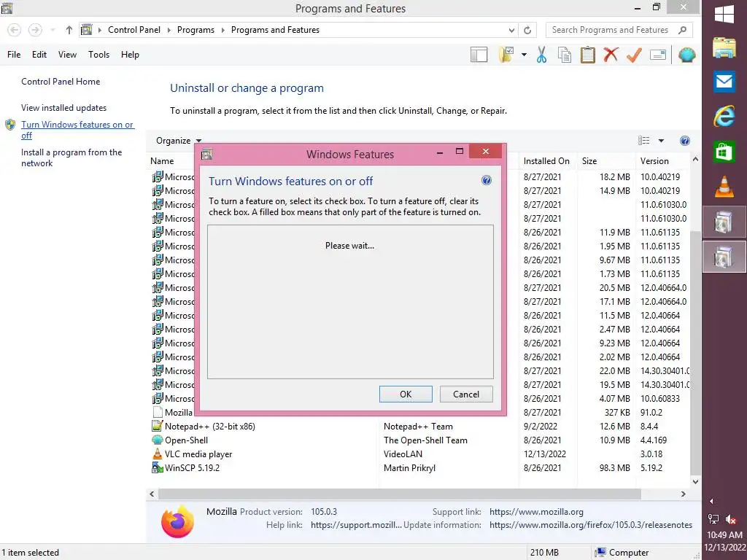The width and height of the screenshot is (747, 560).
Task: Click the Control Panel breadcrumb in address bar
Action: [134, 30]
